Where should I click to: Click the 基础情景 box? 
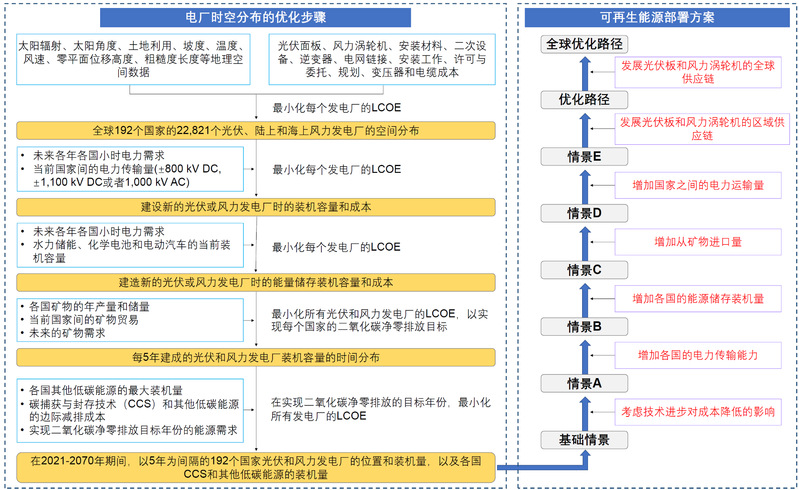click(x=583, y=440)
